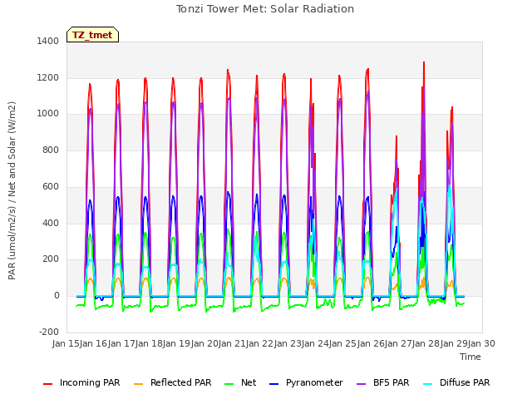Select the Incoming PAR legend label
Screen dimensions: 532x399
click(x=90, y=382)
